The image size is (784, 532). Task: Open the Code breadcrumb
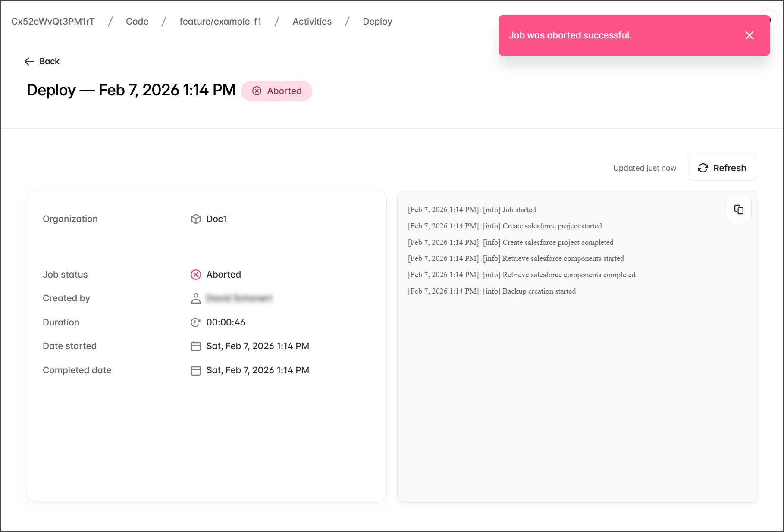click(x=137, y=22)
